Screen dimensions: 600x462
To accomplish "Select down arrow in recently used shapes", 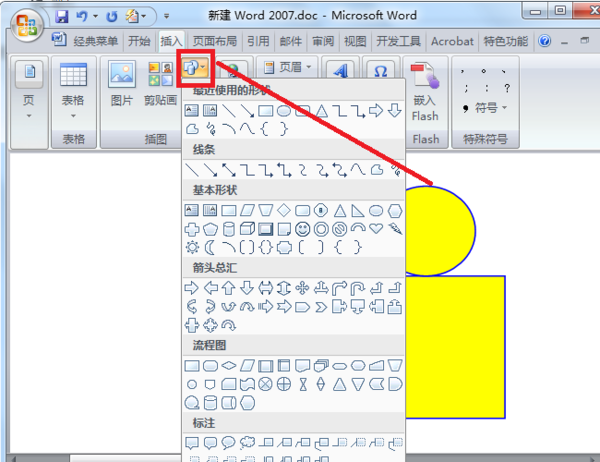I will (395, 110).
